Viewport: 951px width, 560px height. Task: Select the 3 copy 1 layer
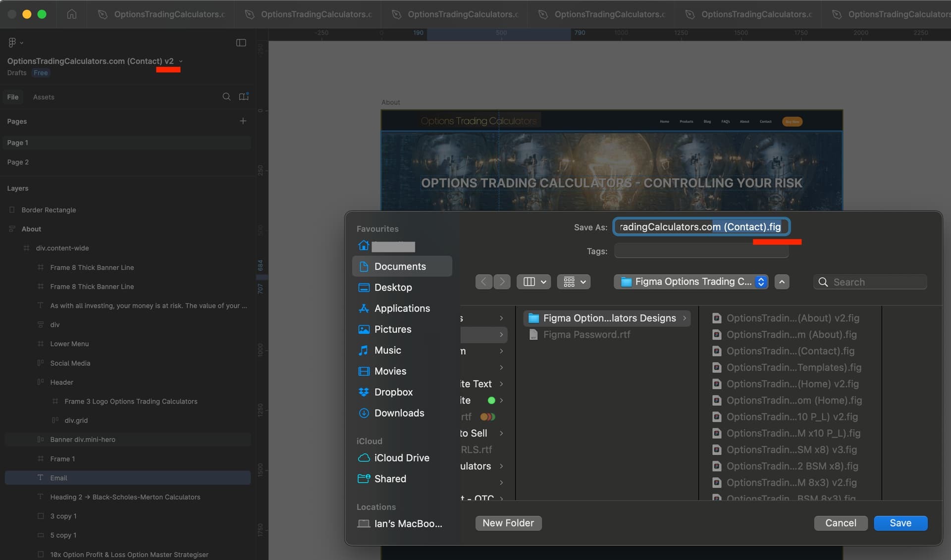click(128, 516)
